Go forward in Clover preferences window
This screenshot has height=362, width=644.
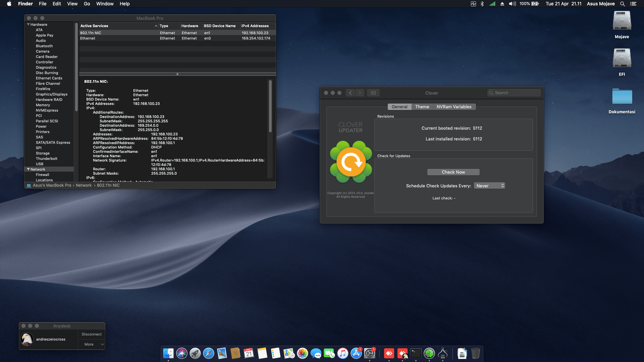(360, 93)
